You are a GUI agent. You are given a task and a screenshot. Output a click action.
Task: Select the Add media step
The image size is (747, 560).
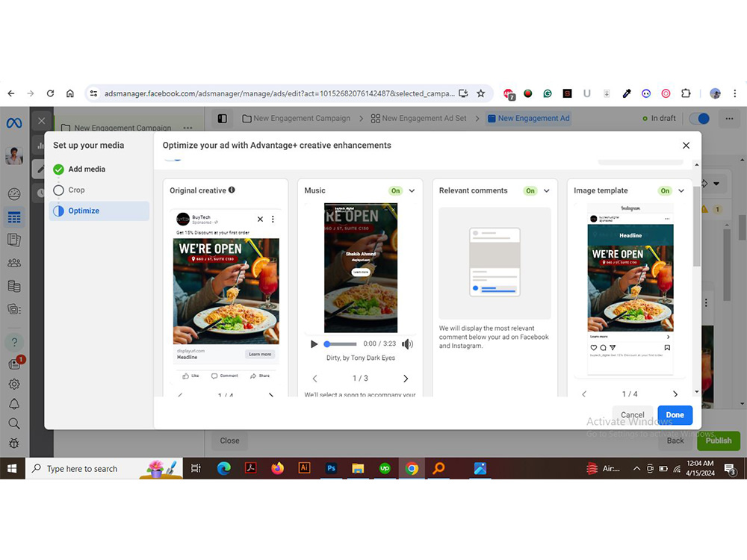click(x=87, y=169)
